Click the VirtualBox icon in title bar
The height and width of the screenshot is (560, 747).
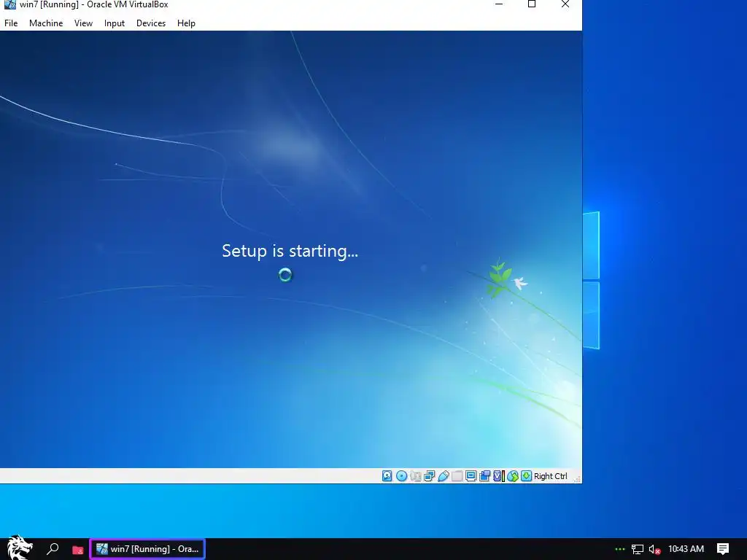click(9, 4)
